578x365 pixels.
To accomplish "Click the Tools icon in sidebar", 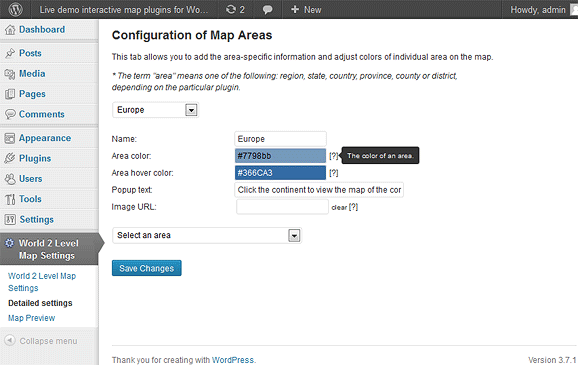I will coord(10,199).
